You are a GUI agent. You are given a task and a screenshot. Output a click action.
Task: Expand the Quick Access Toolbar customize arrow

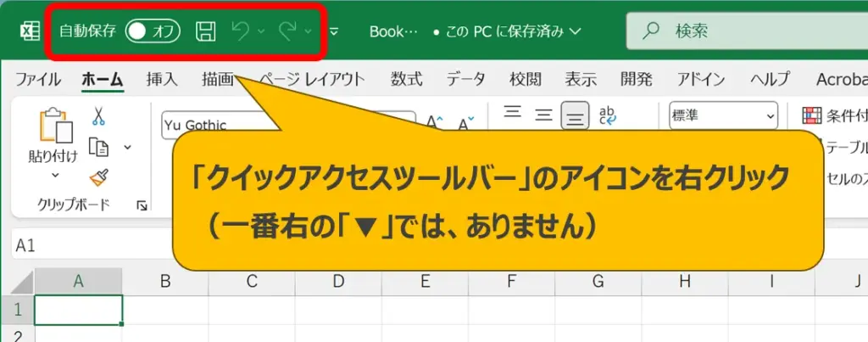click(334, 32)
